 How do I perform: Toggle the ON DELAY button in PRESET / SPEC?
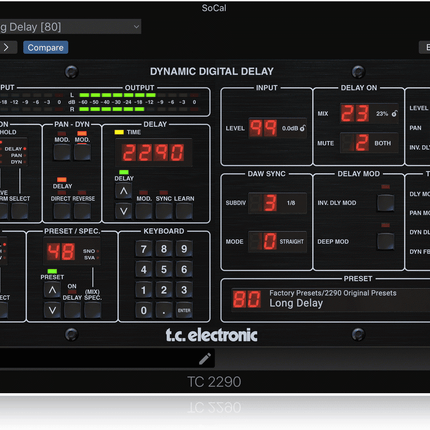click(72, 310)
